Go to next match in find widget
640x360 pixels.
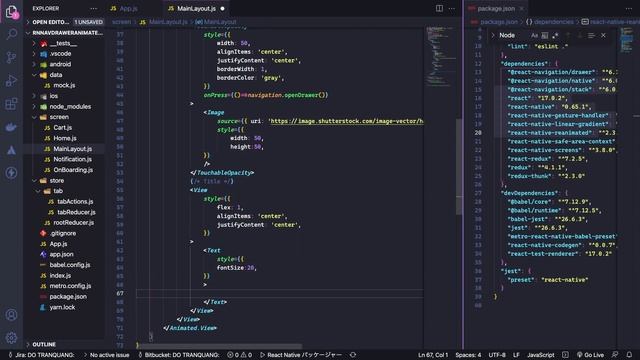point(579,36)
